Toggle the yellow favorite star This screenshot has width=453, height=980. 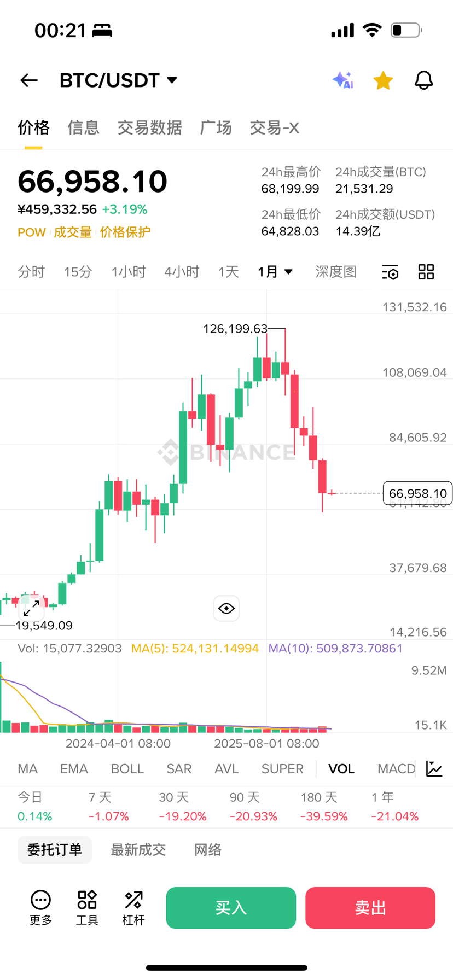click(383, 80)
